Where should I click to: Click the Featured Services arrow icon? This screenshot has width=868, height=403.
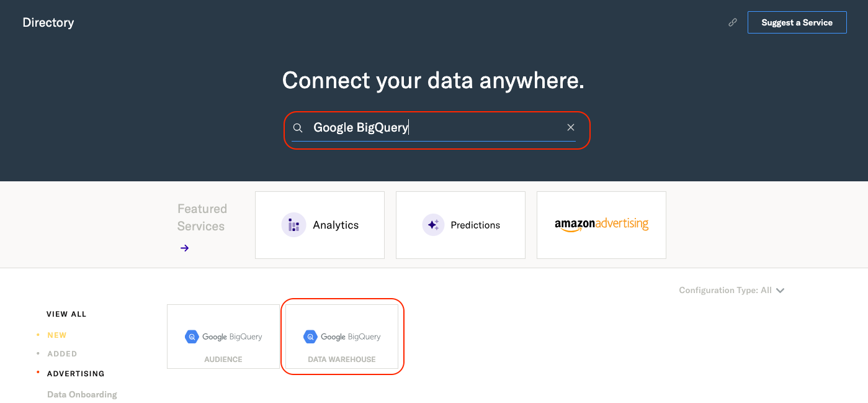(x=184, y=248)
